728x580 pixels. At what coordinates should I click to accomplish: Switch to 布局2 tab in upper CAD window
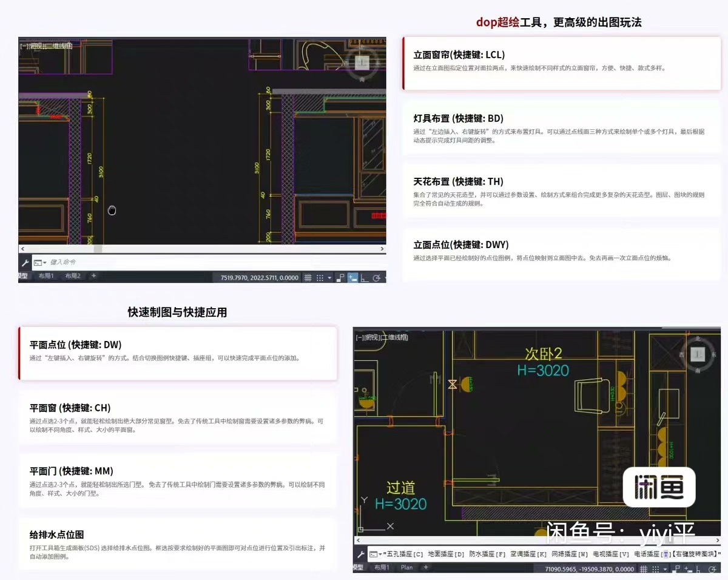click(73, 277)
